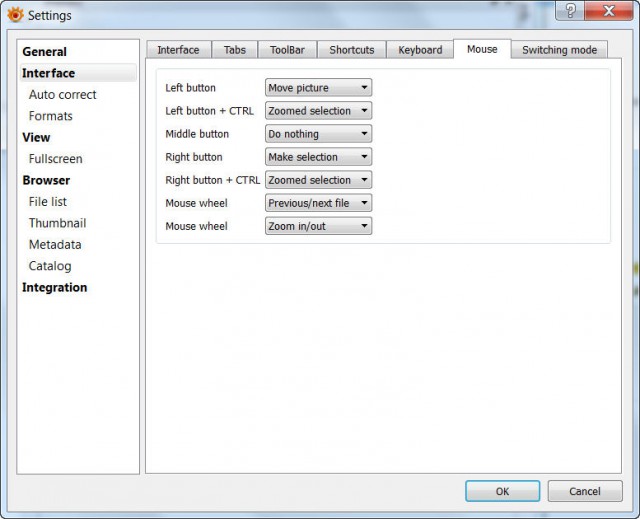Open the Switching mode tab
640x519 pixels.
point(560,50)
